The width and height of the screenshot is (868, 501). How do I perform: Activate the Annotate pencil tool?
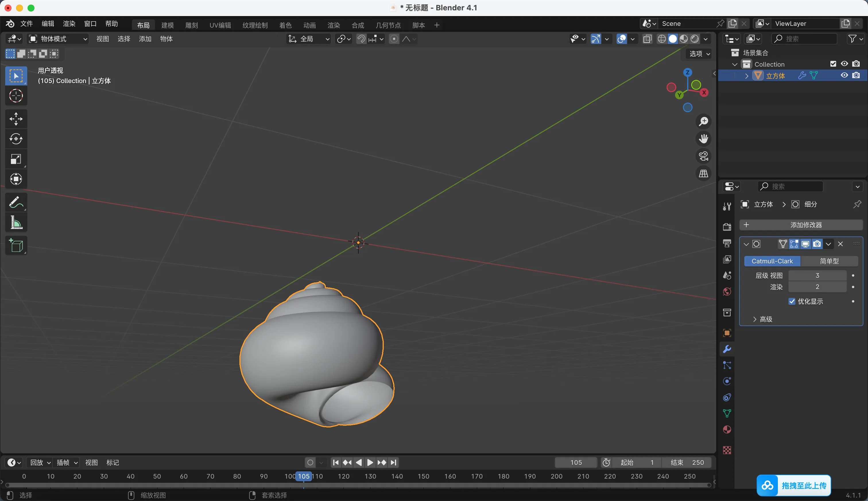point(16,202)
